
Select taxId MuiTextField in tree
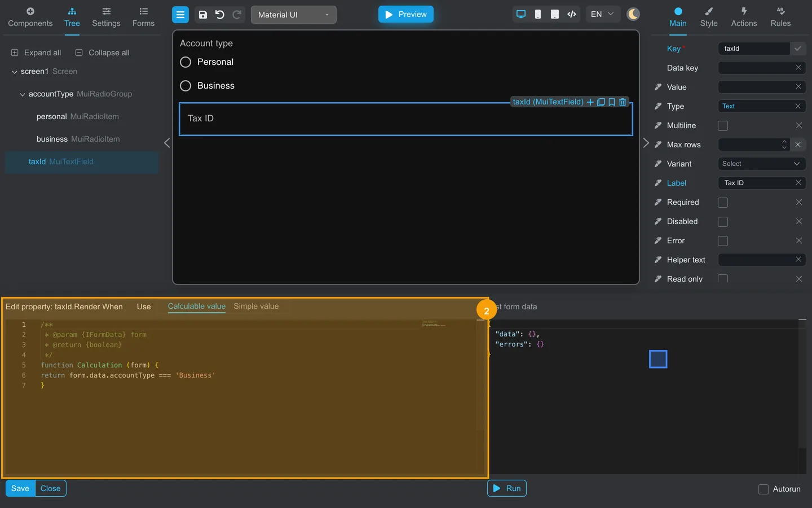82,162
